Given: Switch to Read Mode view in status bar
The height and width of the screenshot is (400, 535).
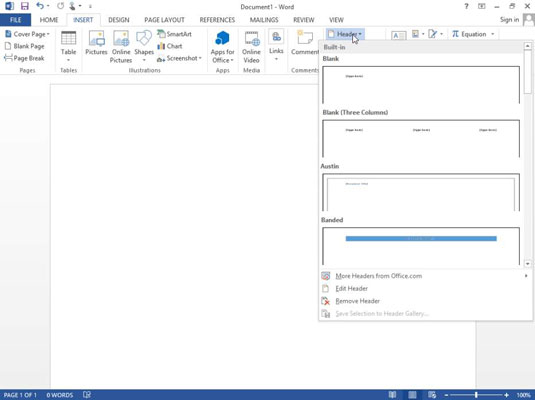Looking at the screenshot, I should point(392,395).
